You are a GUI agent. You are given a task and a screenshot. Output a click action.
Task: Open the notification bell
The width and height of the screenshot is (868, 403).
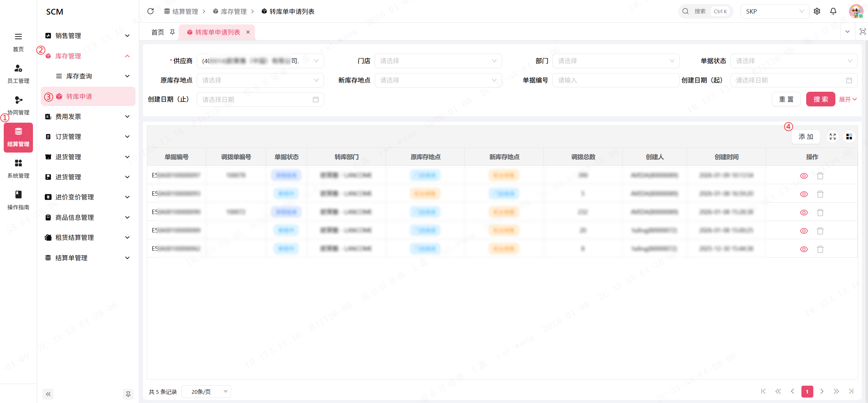pyautogui.click(x=833, y=11)
